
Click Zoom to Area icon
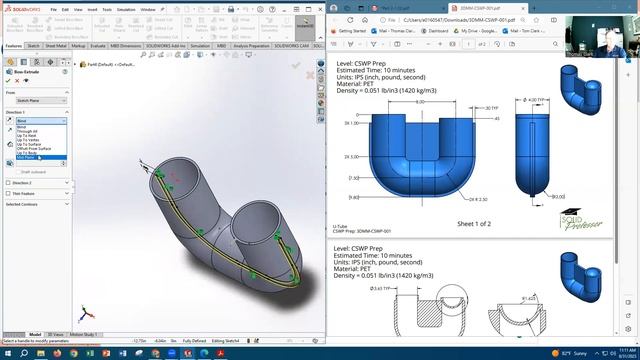pos(152,55)
